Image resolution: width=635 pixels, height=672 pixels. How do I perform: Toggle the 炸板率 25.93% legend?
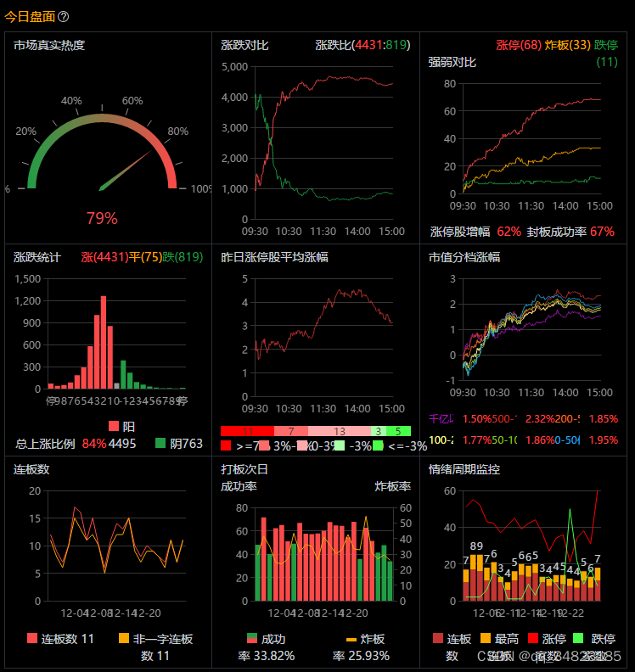click(x=361, y=647)
